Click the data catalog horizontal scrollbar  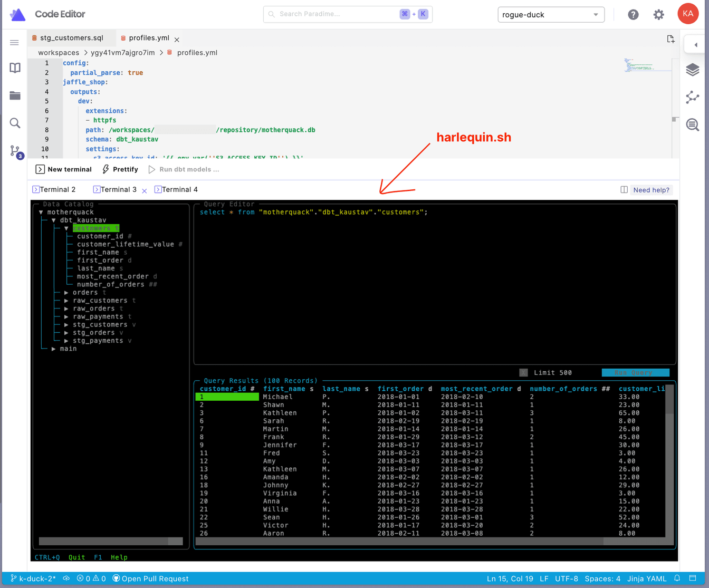point(111,541)
